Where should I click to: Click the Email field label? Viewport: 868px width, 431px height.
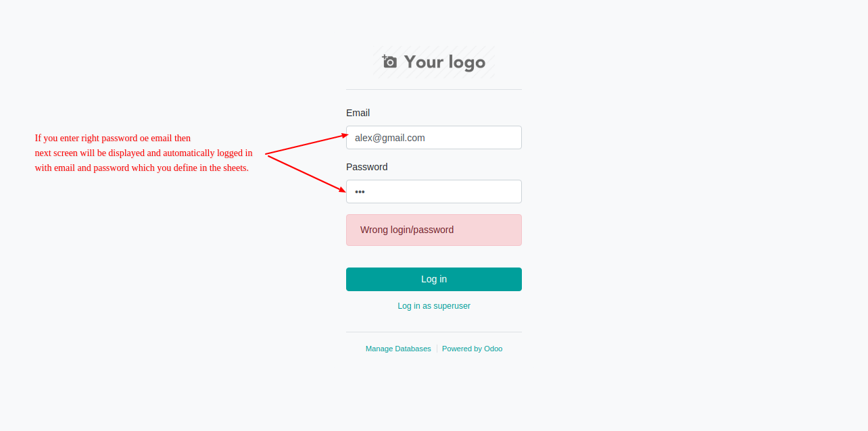point(358,113)
